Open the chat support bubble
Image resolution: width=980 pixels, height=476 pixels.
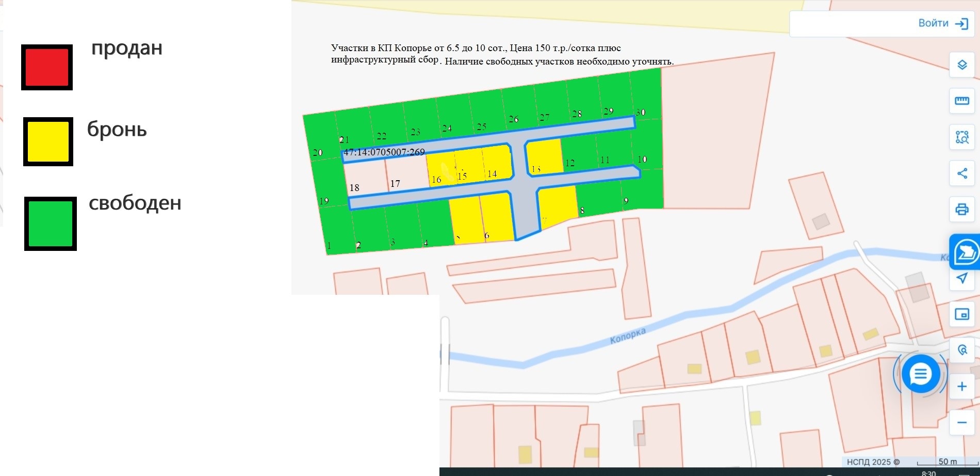[920, 374]
